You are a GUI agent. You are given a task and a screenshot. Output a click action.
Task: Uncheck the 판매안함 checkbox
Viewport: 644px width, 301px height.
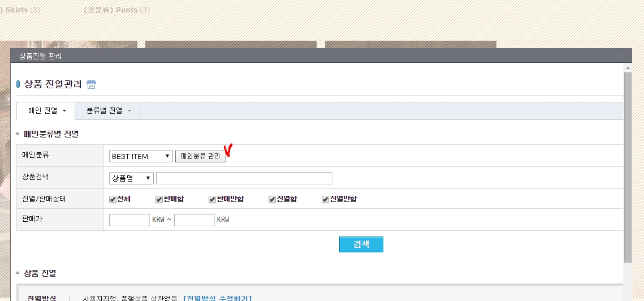(213, 199)
